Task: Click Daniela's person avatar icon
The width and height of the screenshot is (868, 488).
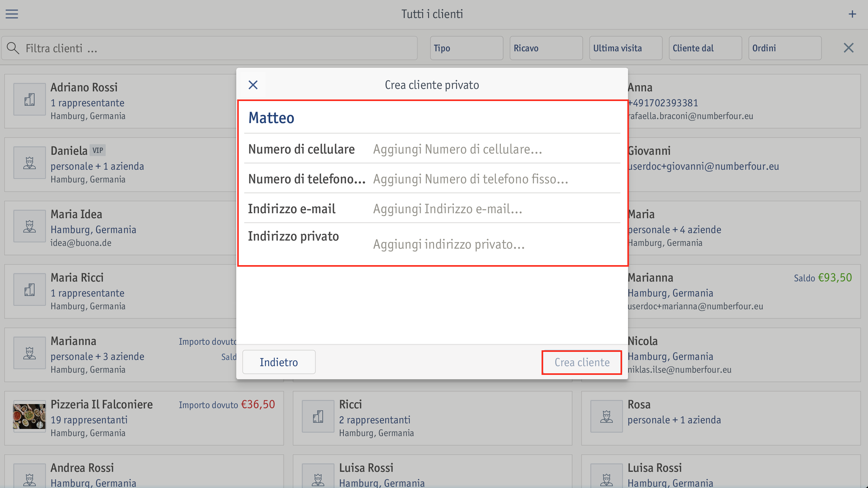Action: [x=30, y=163]
